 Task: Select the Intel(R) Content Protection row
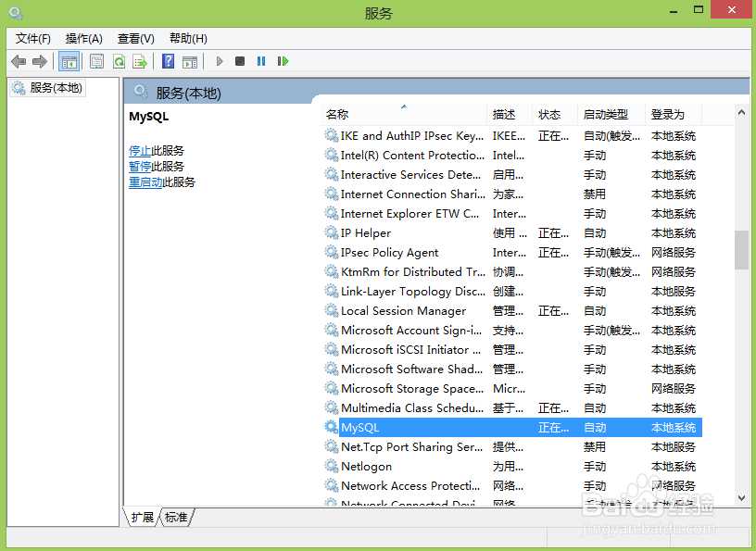(x=512, y=156)
